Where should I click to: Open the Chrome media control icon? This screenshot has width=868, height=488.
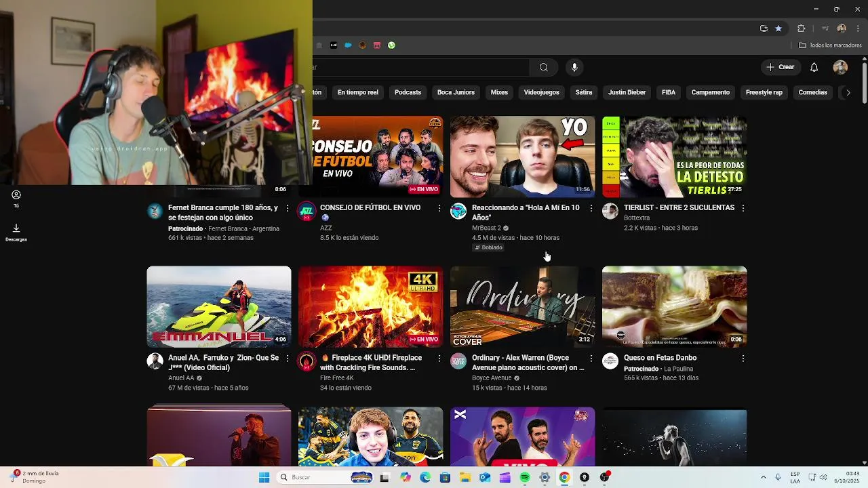pos(825,28)
